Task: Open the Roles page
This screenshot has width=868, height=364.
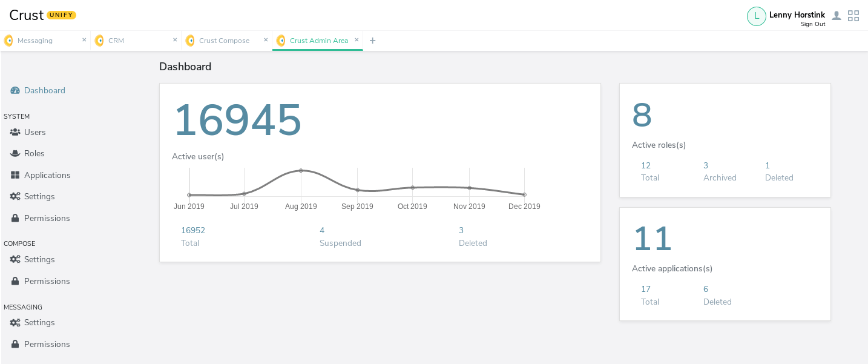Action: (35, 153)
